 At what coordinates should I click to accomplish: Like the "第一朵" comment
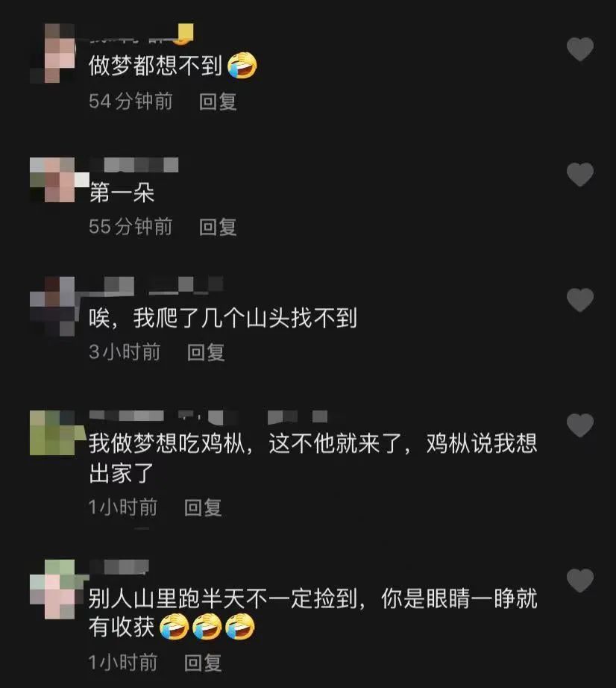[580, 174]
